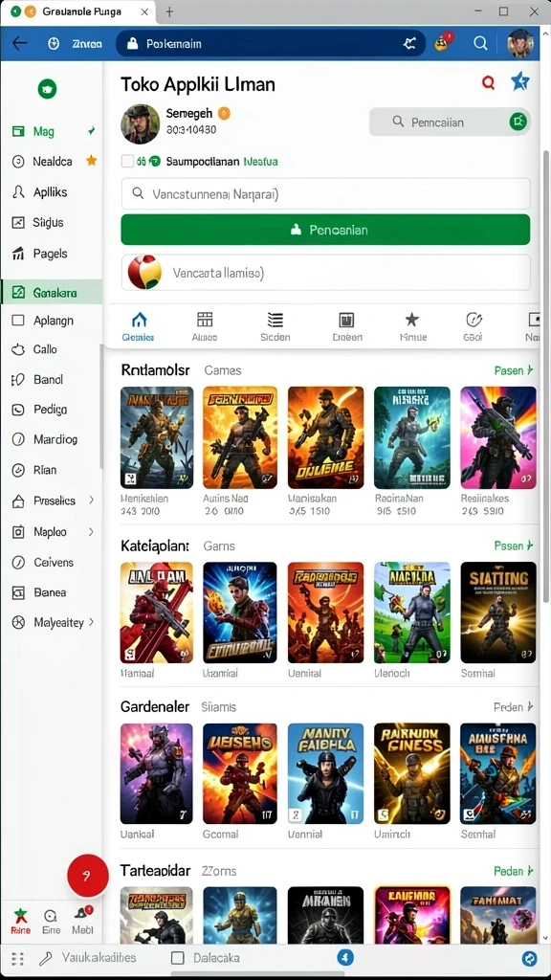The height and width of the screenshot is (980, 551).
Task: Expand Tarteapidar row via the Pedan arrow
Action: [x=514, y=871]
